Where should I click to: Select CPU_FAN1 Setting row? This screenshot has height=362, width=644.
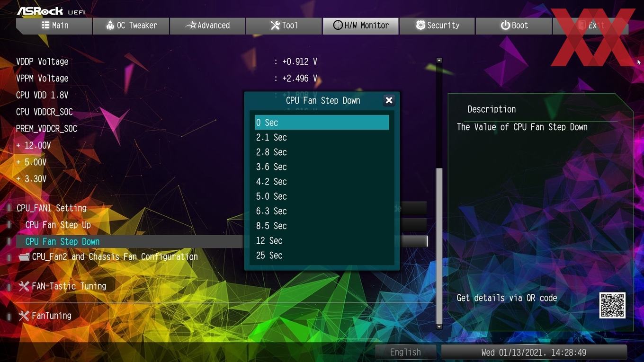point(52,208)
